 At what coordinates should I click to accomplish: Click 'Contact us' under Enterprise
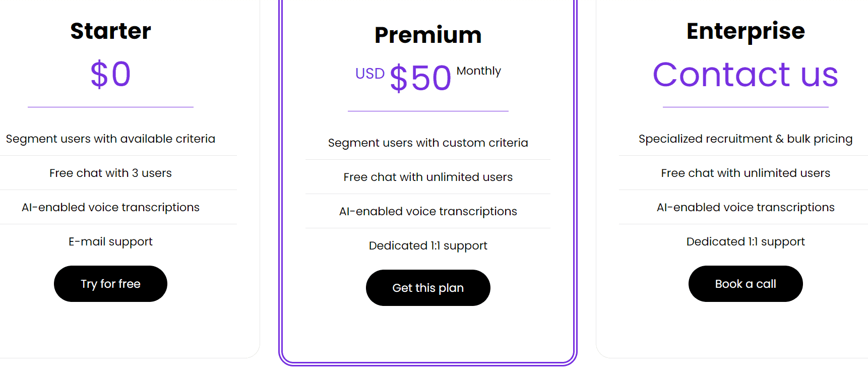tap(746, 75)
